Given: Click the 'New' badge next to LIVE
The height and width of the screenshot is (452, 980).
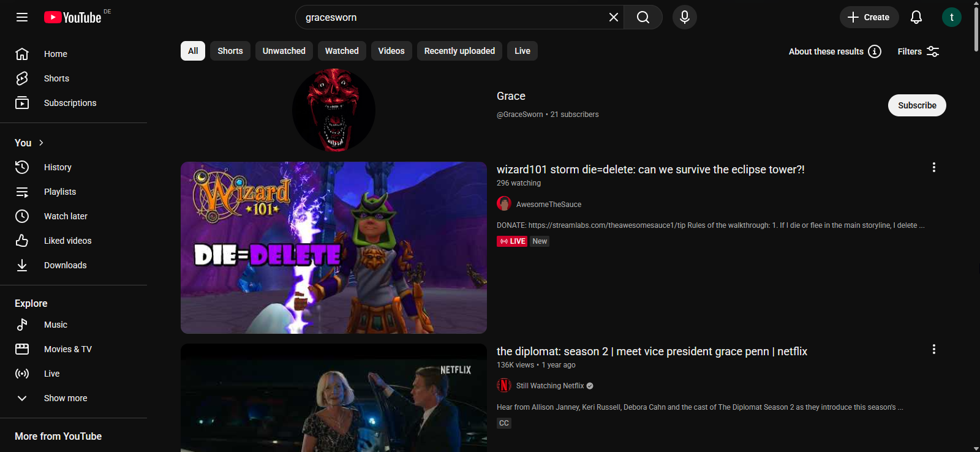Looking at the screenshot, I should click(x=540, y=241).
